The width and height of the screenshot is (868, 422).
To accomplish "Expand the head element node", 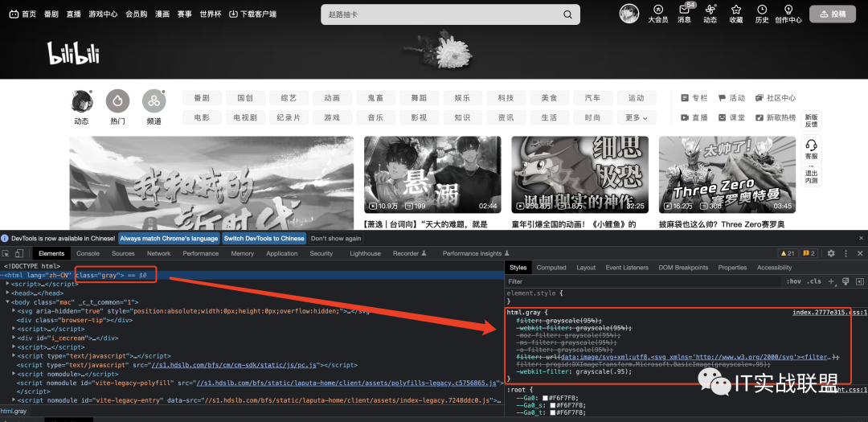I will click(8, 293).
